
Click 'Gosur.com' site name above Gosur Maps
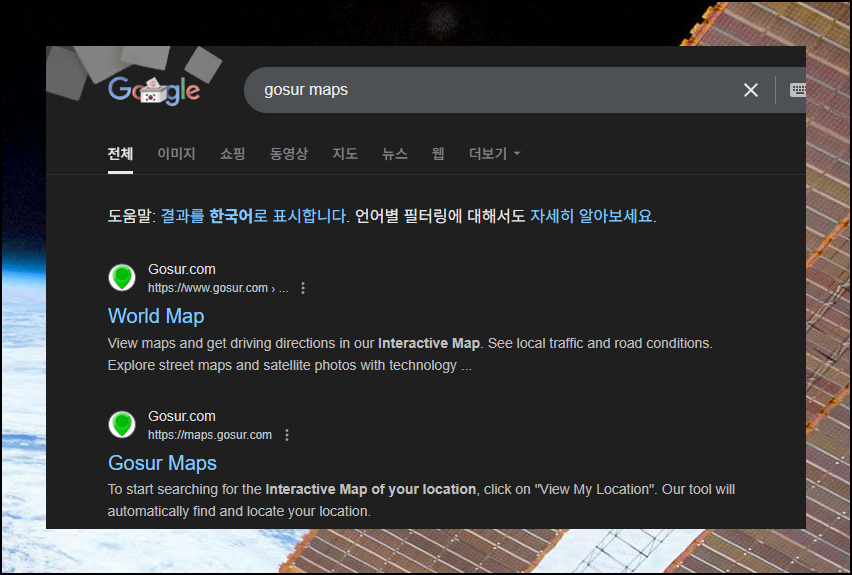[181, 416]
